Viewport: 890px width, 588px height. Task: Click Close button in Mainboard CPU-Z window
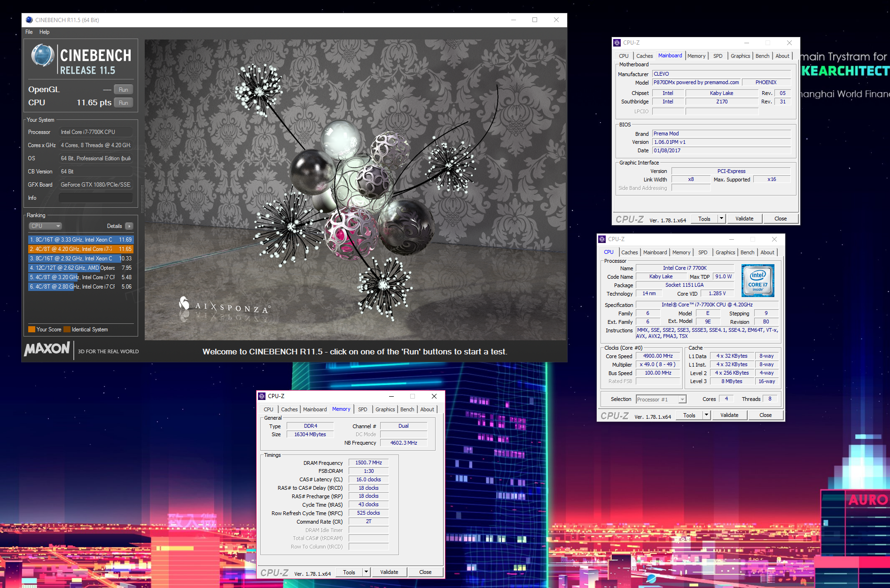[781, 219]
